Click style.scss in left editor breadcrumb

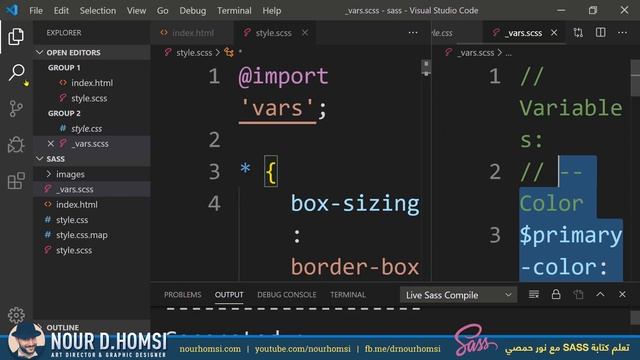194,53
